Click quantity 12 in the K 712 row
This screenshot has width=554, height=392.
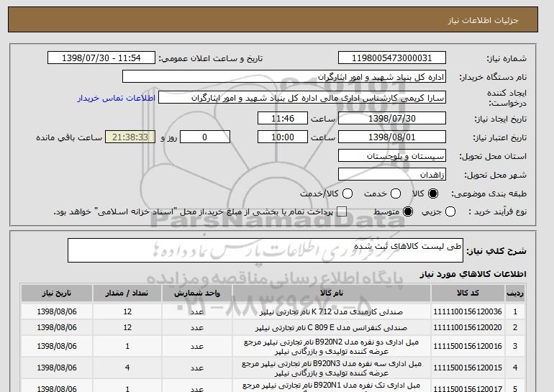click(127, 311)
